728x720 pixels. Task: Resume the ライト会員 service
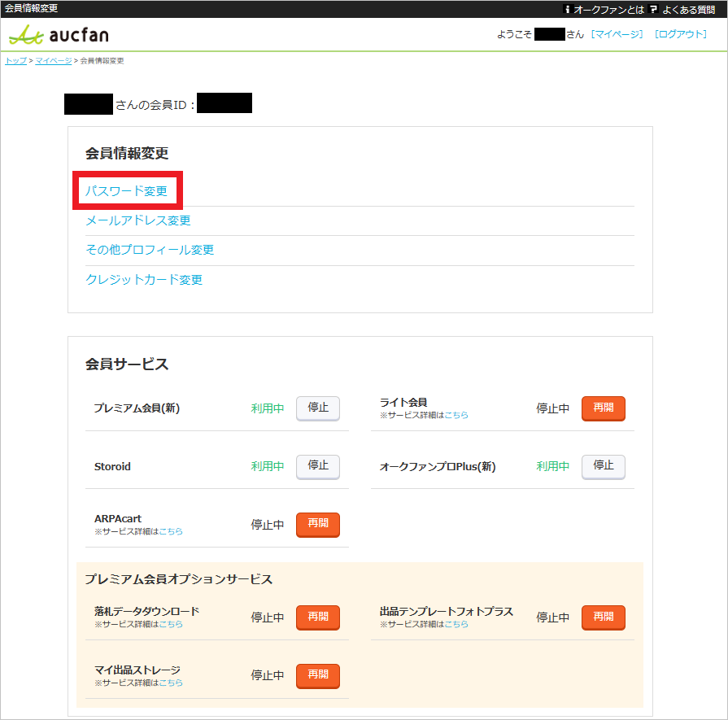pos(603,408)
